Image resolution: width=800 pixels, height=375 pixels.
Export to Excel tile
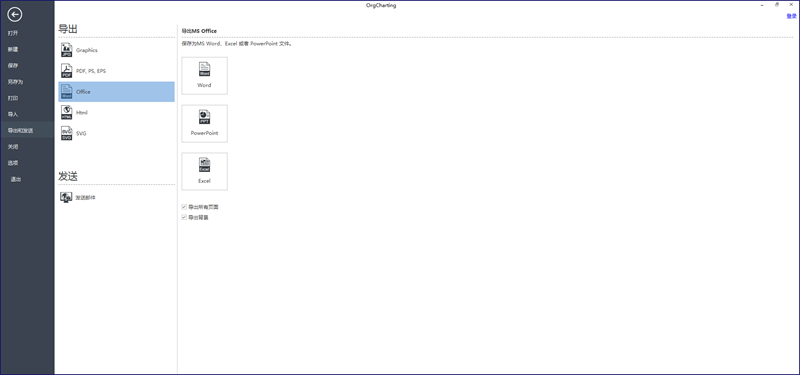click(205, 171)
